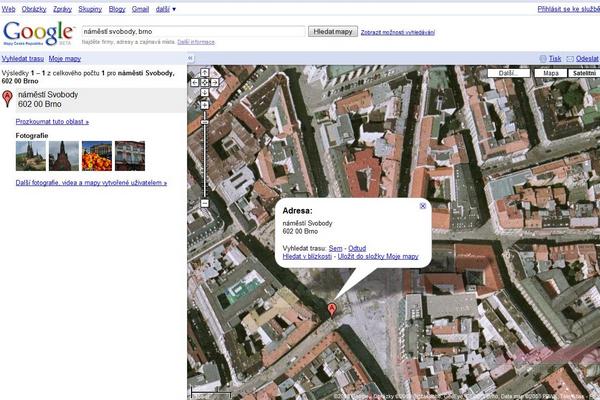Click Odtud link in info bubble
This screenshot has height=400, width=600.
(357, 248)
